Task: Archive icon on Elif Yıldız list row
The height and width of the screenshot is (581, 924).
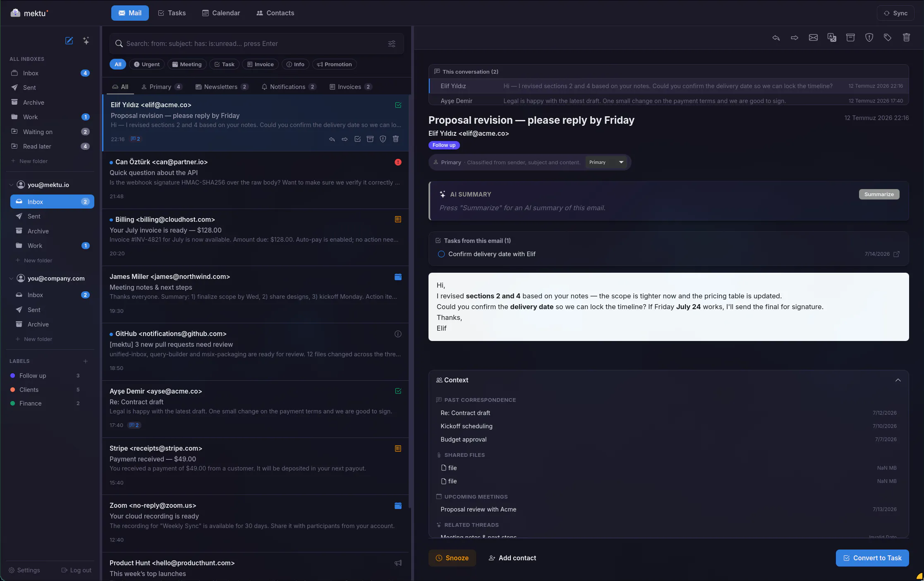Action: point(370,139)
